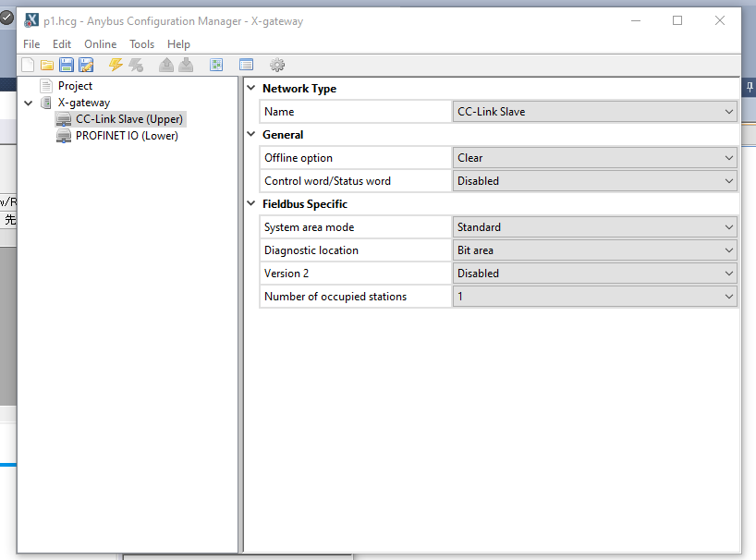This screenshot has width=756, height=560.
Task: Open the network Name dropdown
Action: [x=594, y=112]
